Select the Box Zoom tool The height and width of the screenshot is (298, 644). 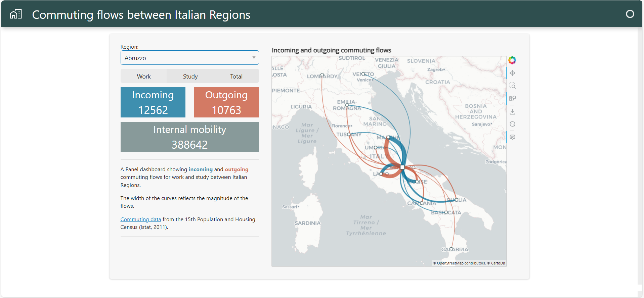click(x=512, y=86)
